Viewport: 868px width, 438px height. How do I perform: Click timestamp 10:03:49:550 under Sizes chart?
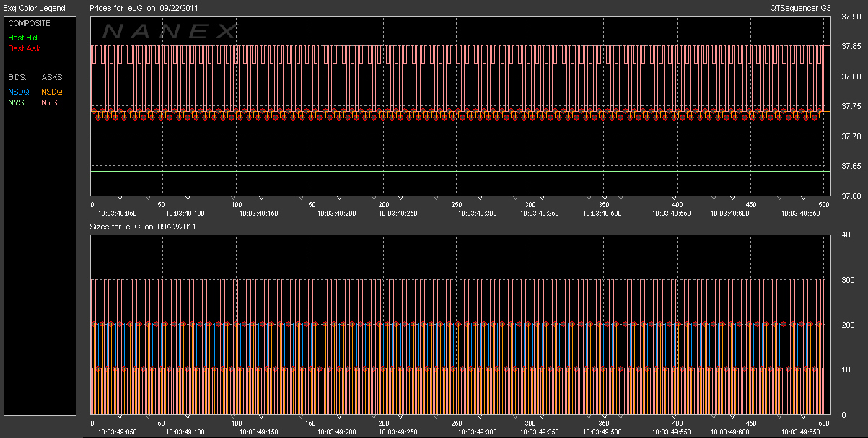[x=671, y=432]
